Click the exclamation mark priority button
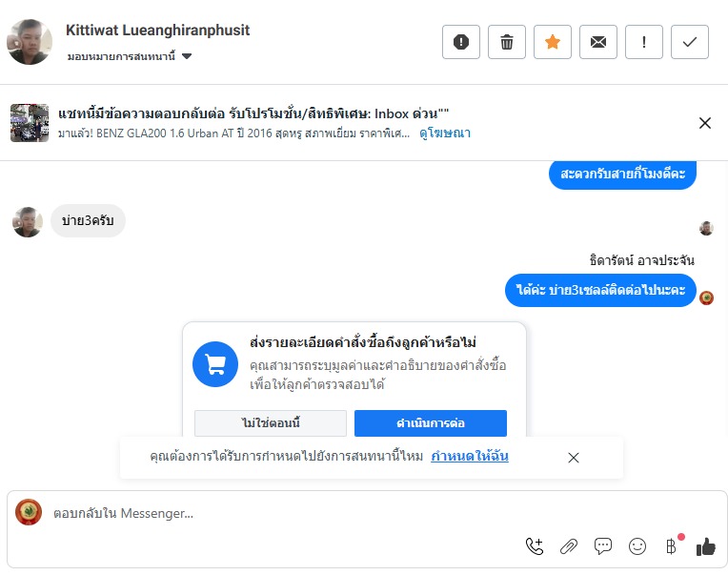The width and height of the screenshot is (728, 575). 644,42
